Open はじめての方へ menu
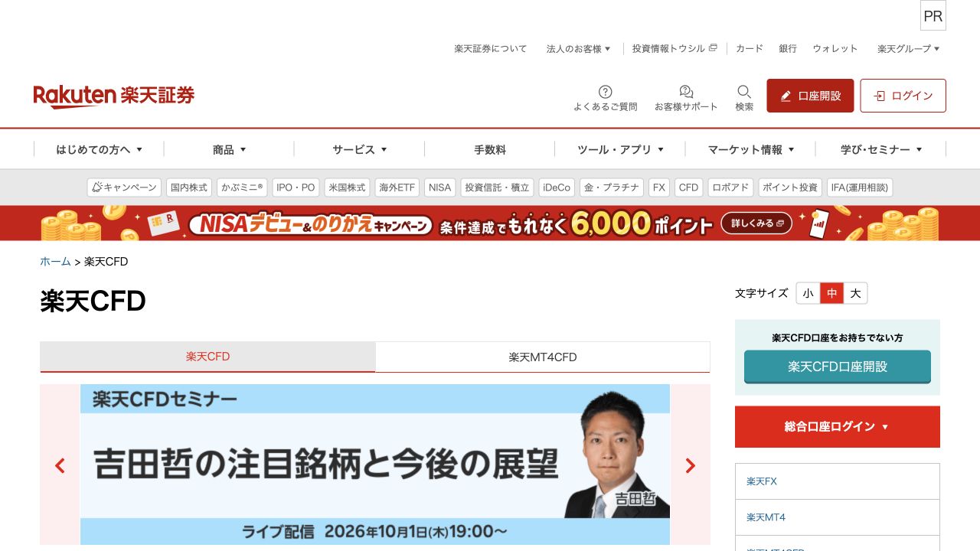Screen dimensions: 980x551 [x=99, y=149]
